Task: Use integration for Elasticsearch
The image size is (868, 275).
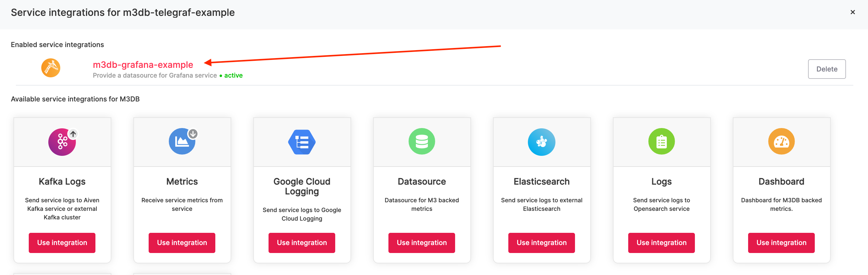Action: pyautogui.click(x=541, y=243)
